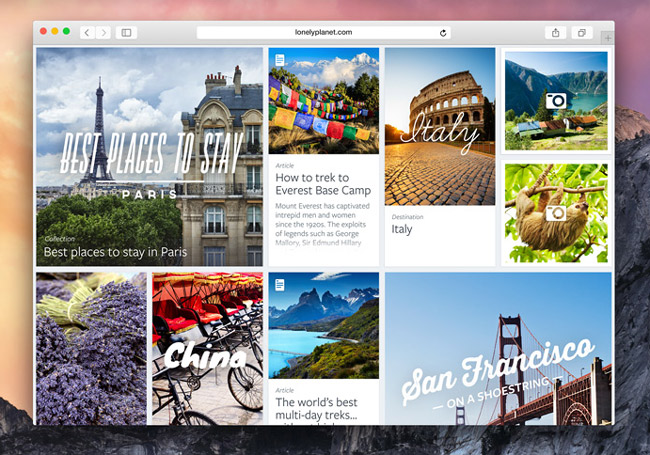Click 'Article' label above Everest title
Image resolution: width=650 pixels, height=455 pixels.
[x=284, y=165]
